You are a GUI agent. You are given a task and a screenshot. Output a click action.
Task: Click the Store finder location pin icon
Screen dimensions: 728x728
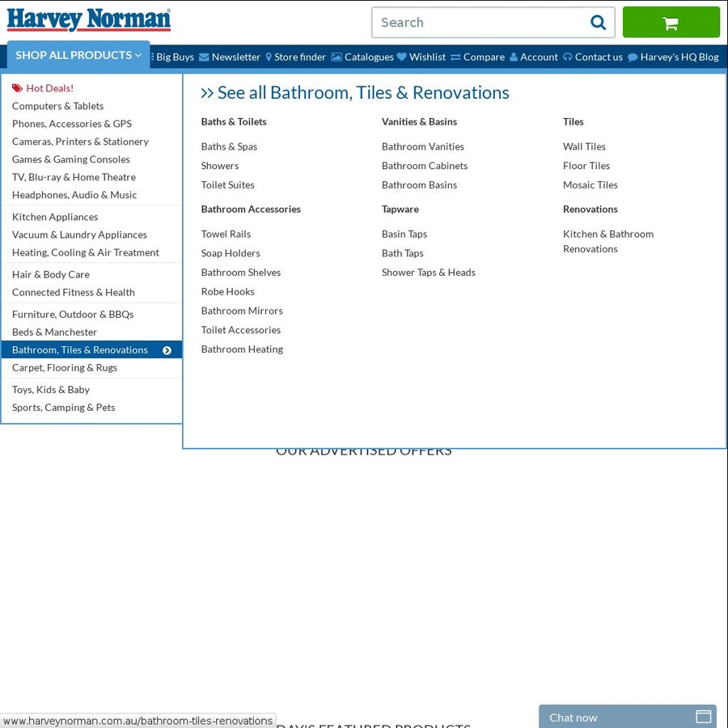[x=268, y=57]
